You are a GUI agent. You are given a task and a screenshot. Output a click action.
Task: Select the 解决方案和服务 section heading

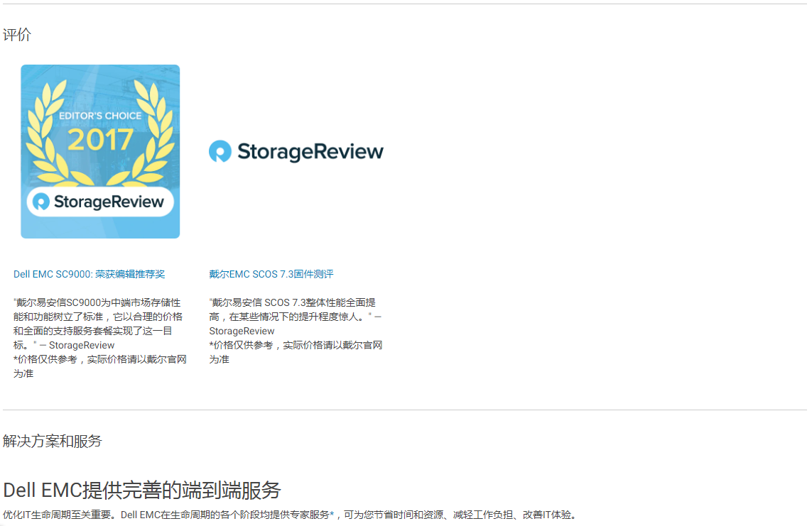[x=53, y=442]
